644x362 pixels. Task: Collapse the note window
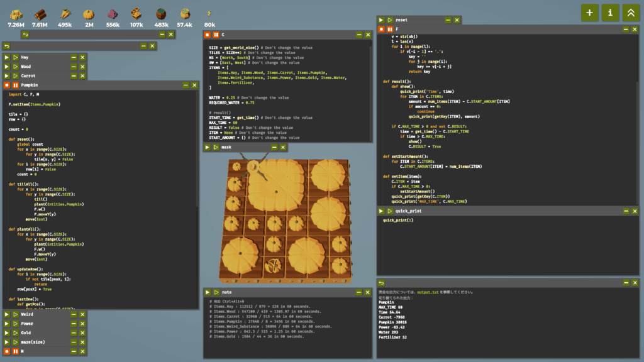click(358, 292)
